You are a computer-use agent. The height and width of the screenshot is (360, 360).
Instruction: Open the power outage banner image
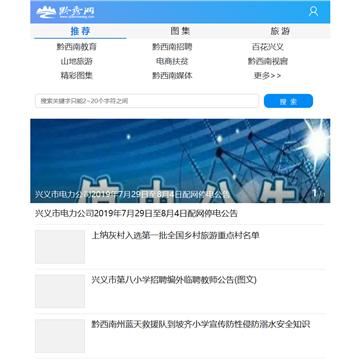[x=180, y=161]
